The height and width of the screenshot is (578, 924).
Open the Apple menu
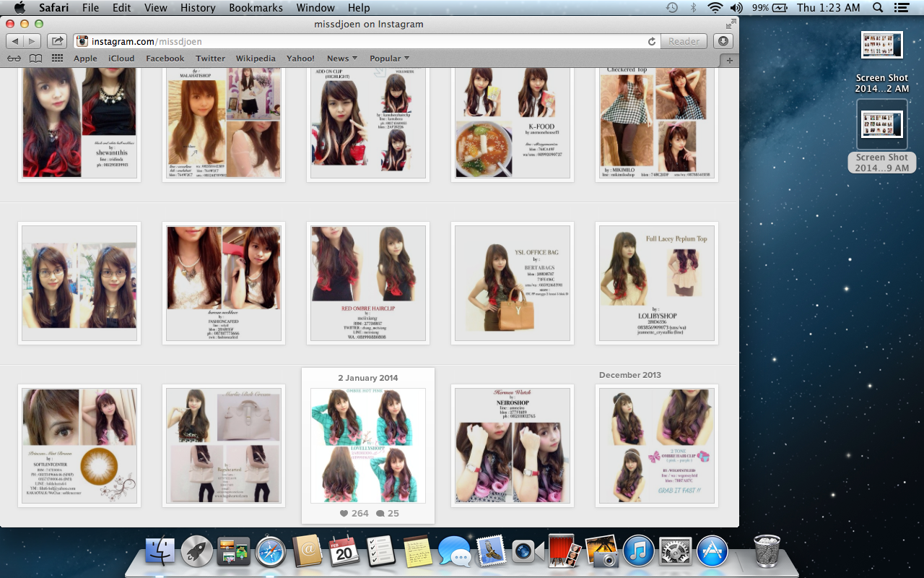coord(19,7)
